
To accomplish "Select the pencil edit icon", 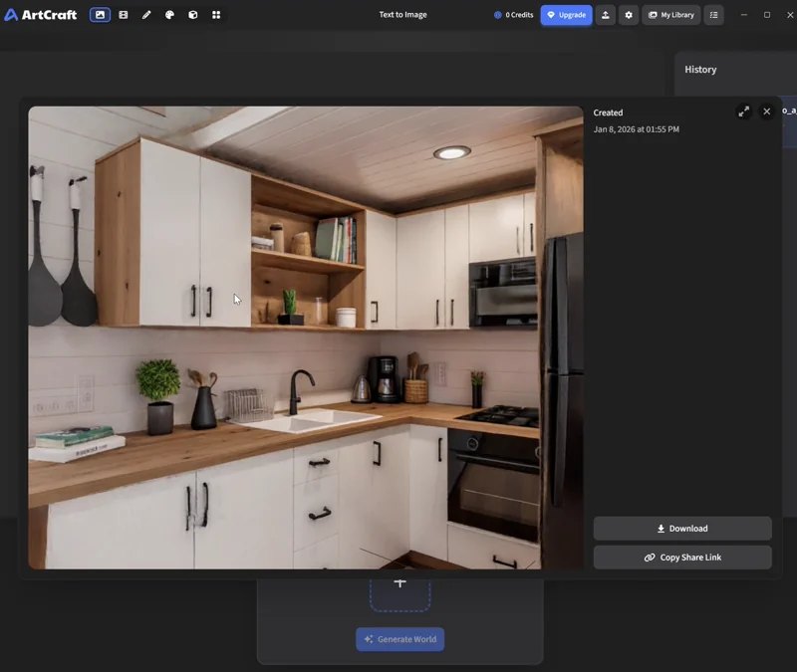I will 146,15.
